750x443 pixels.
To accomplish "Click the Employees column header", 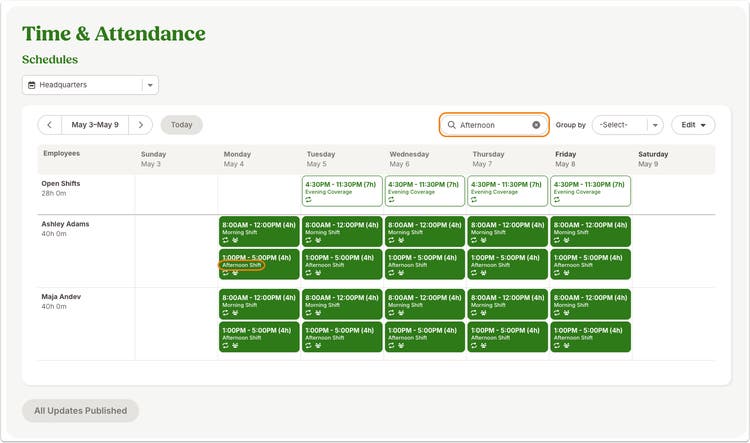I will [x=62, y=153].
